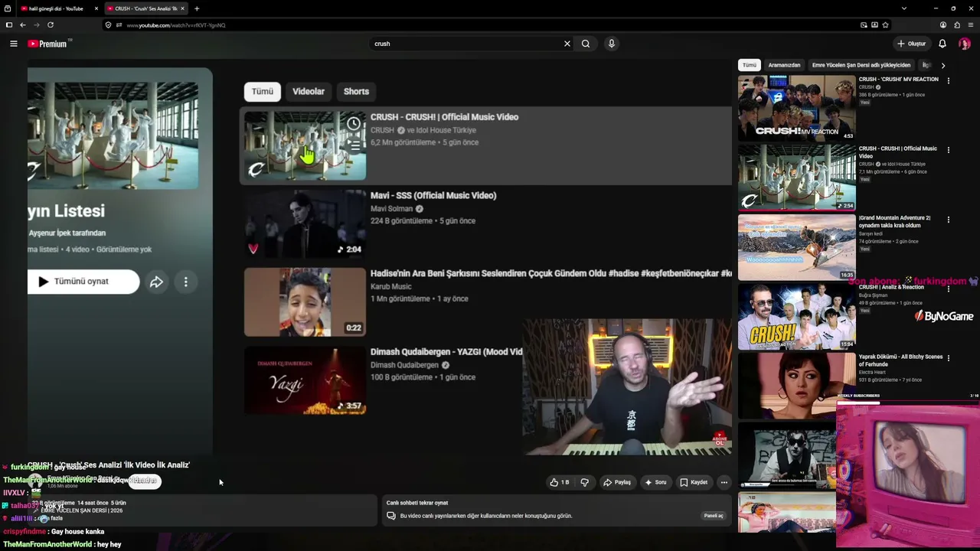Toggle the browser sidebar panel
Viewport: 980px width, 551px height.
9,25
